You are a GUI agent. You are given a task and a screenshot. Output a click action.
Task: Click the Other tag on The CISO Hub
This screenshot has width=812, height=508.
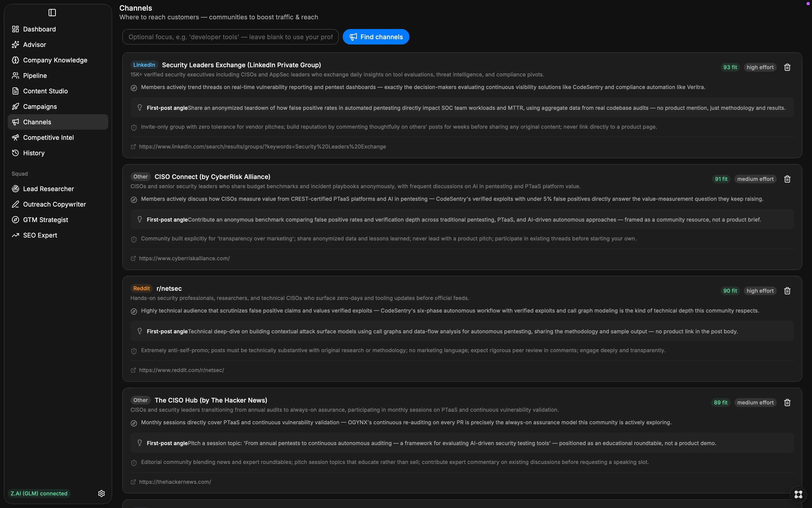point(140,400)
